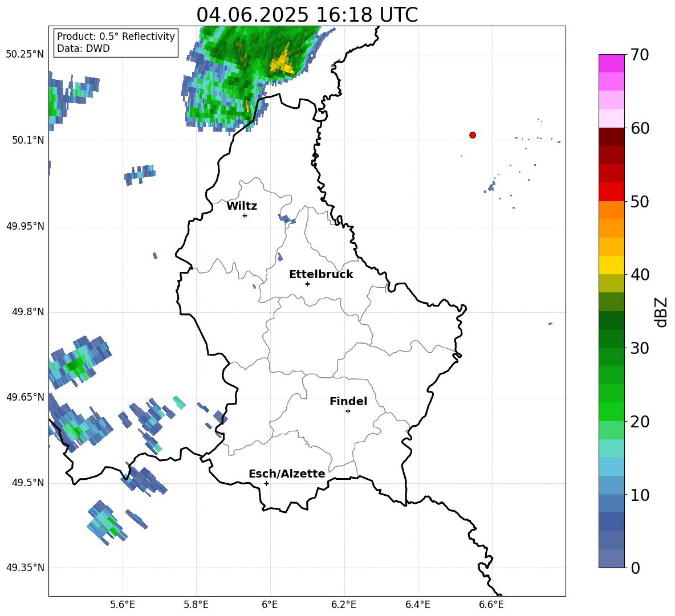
Task: Click the red dot marker on the map
Action: click(x=473, y=135)
